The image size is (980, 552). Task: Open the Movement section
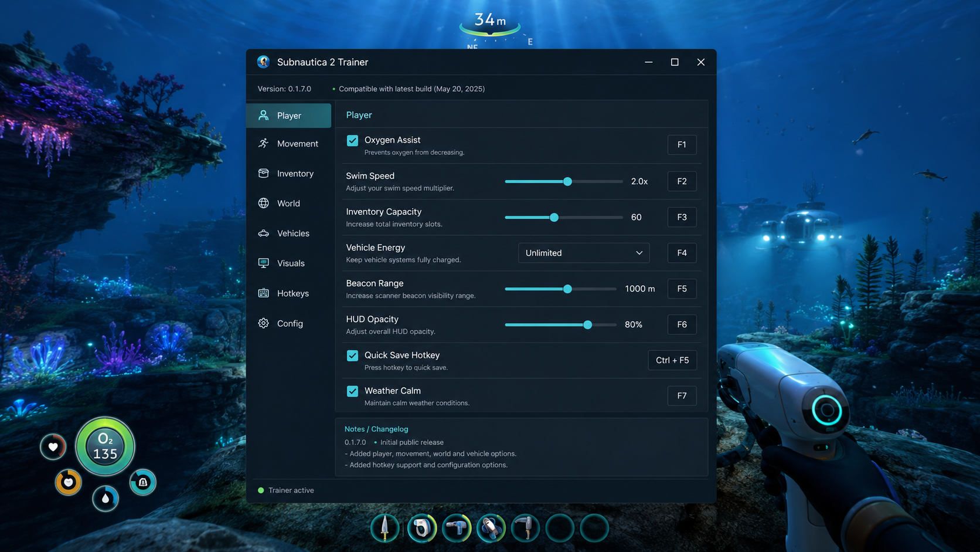pos(288,144)
